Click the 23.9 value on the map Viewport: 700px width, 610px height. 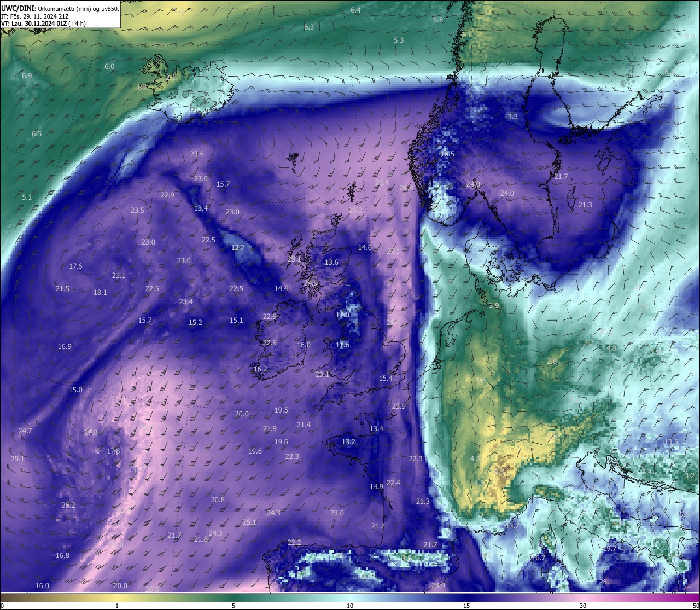click(x=399, y=406)
